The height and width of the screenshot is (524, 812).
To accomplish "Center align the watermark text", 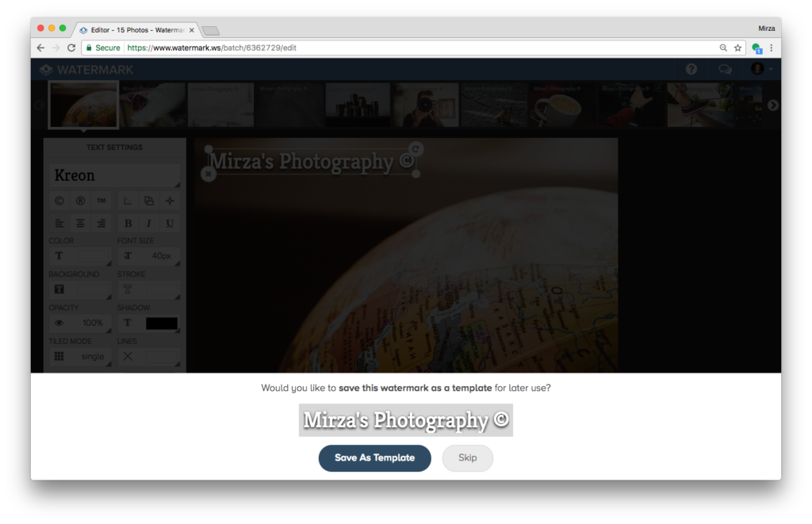I will pos(80,224).
